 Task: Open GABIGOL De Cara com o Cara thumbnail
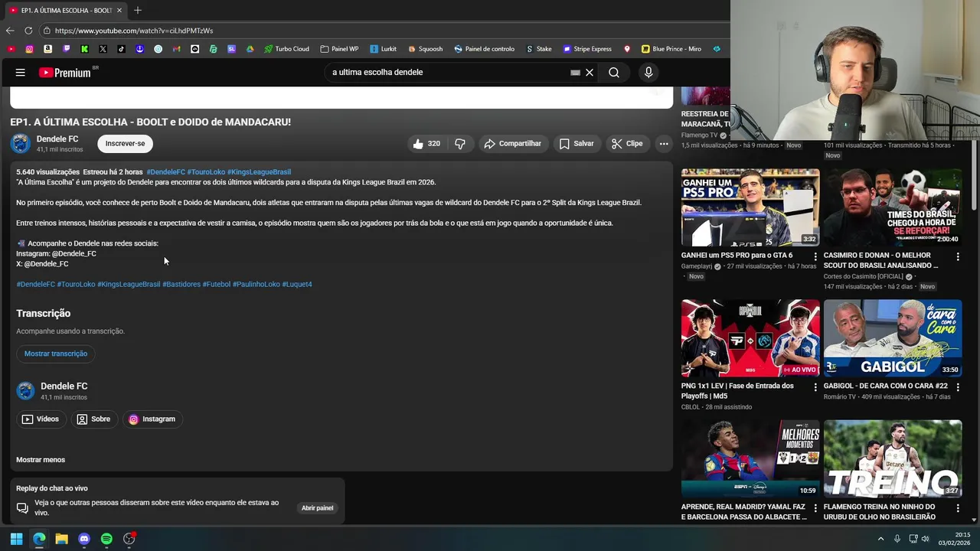click(x=893, y=338)
